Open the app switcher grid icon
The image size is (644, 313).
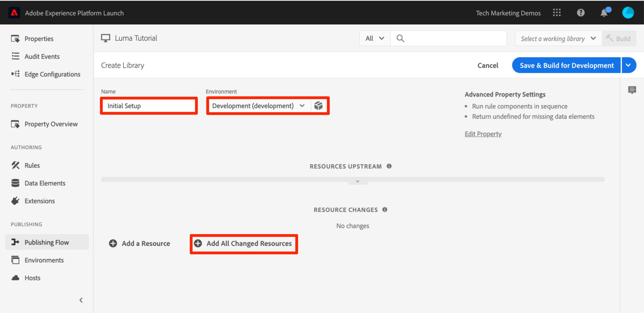point(557,13)
